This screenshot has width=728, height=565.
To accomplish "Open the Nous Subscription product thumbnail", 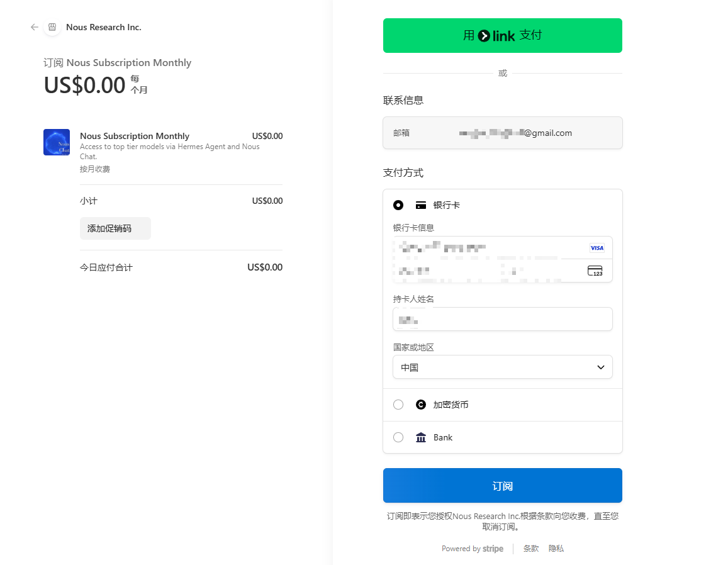I will [57, 142].
